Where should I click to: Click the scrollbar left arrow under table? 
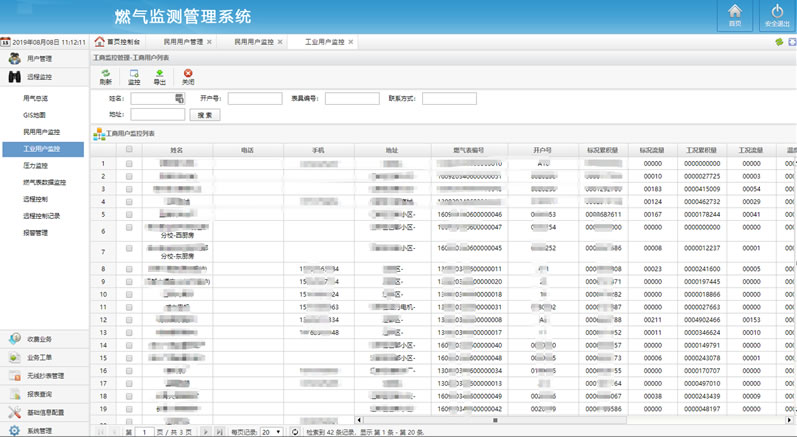pos(359,420)
